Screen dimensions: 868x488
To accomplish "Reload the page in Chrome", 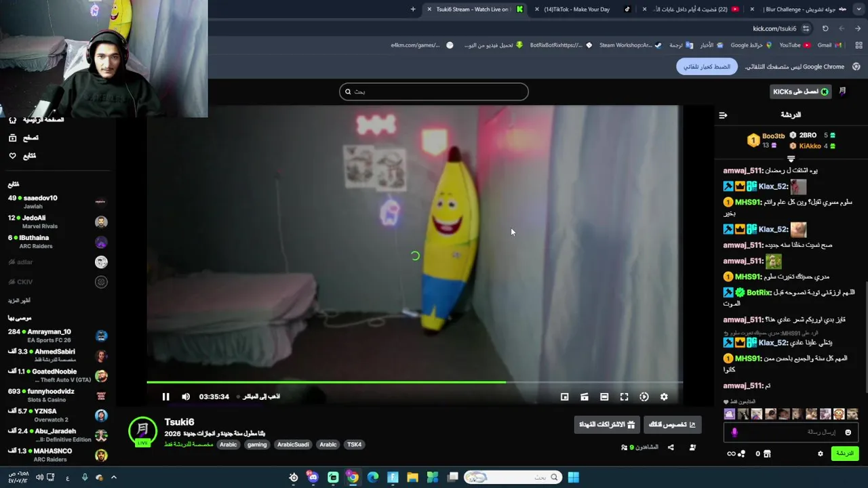I will coord(825,28).
